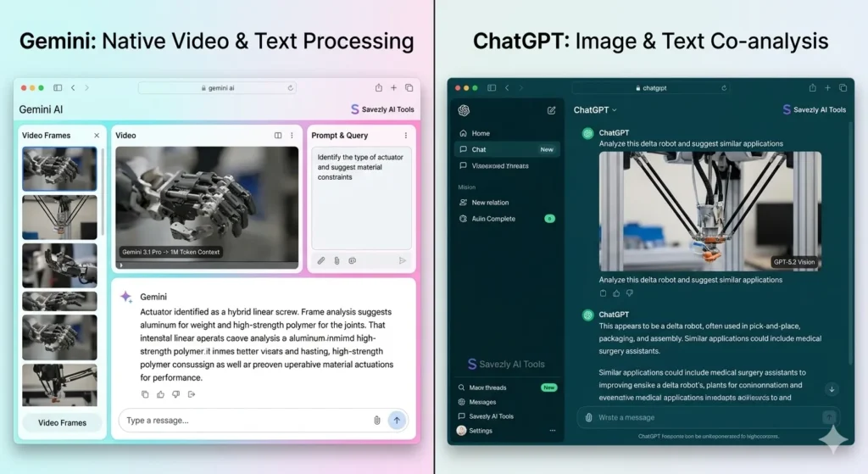Screen dimensions: 868x474
Task: Copy the ChatGPT delta robot message
Action: [x=603, y=293]
